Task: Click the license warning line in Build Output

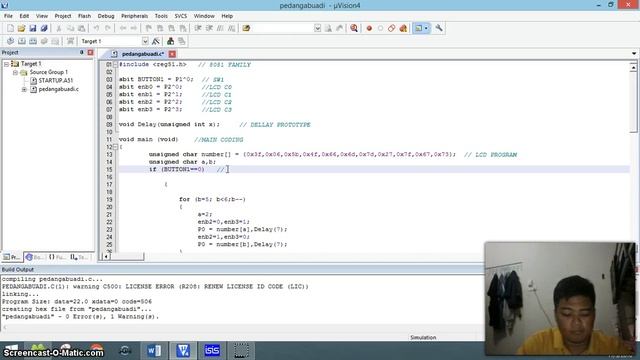Action: pos(155,287)
